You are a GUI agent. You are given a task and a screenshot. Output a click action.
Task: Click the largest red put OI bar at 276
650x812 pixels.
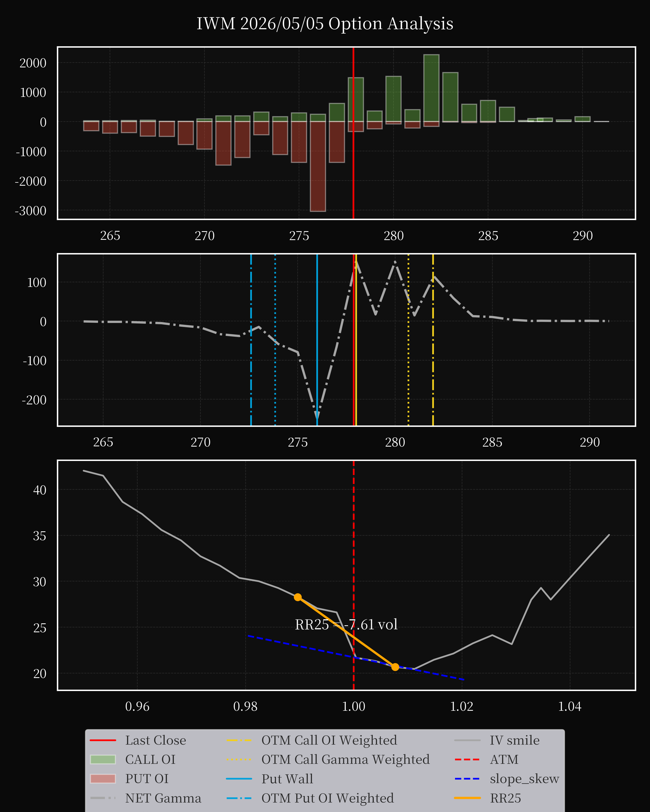coord(318,166)
